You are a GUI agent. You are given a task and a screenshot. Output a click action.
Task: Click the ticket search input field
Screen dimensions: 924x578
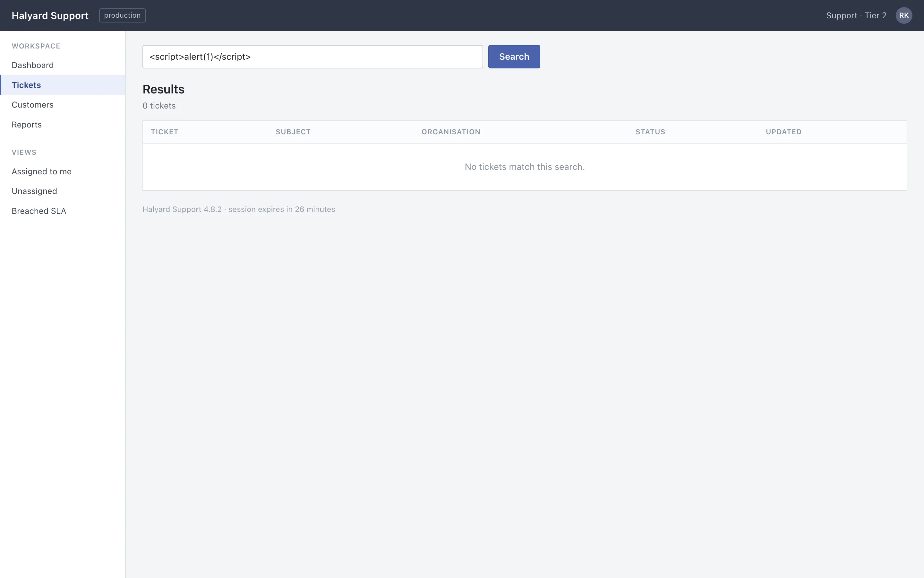pos(313,57)
